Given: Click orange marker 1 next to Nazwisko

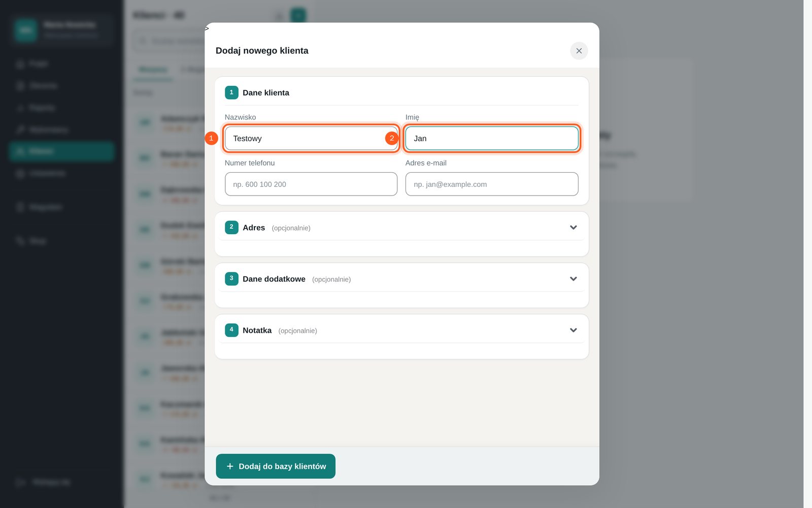Looking at the screenshot, I should point(211,138).
